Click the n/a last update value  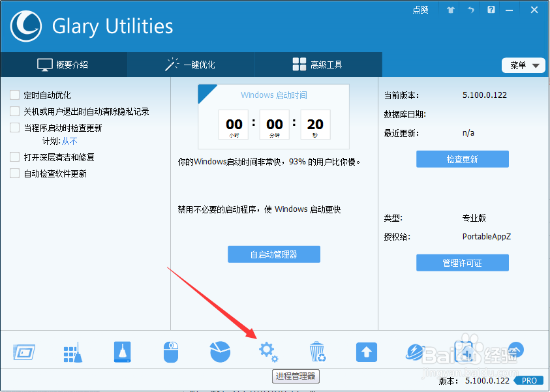[468, 133]
